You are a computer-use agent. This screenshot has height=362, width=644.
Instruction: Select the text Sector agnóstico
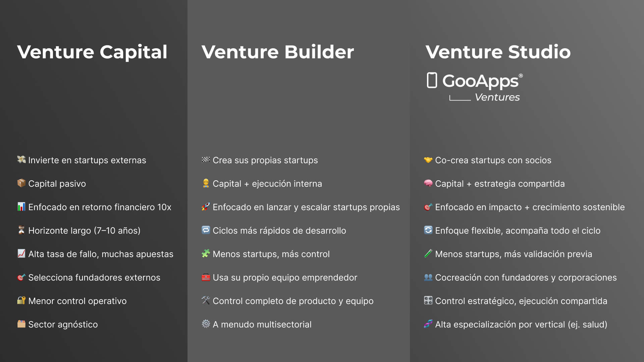(63, 324)
